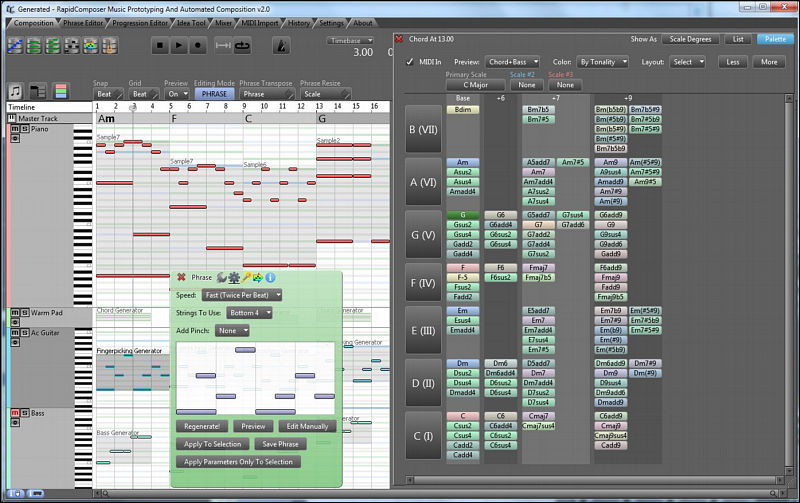Open the Add Pinch dropdown

[x=232, y=331]
